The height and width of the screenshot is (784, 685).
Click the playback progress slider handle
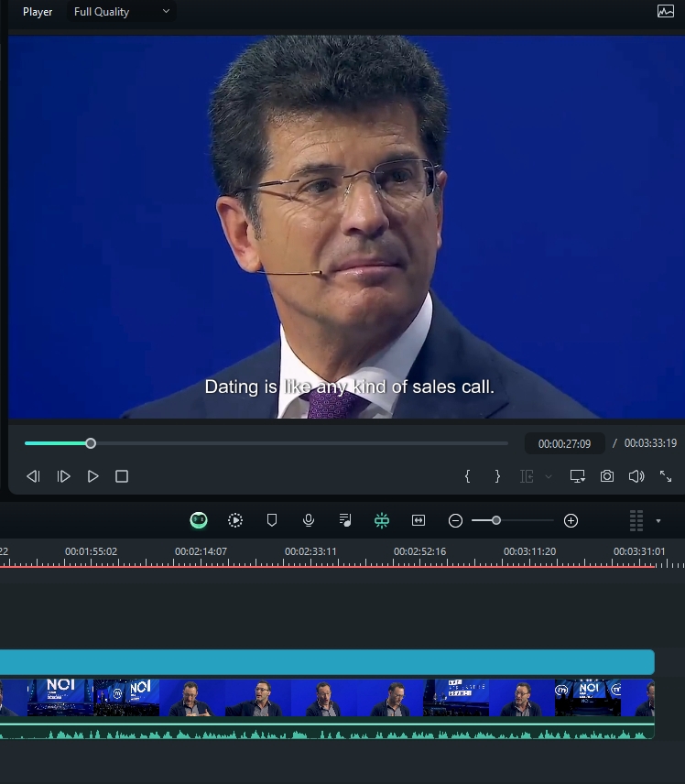pos(91,443)
